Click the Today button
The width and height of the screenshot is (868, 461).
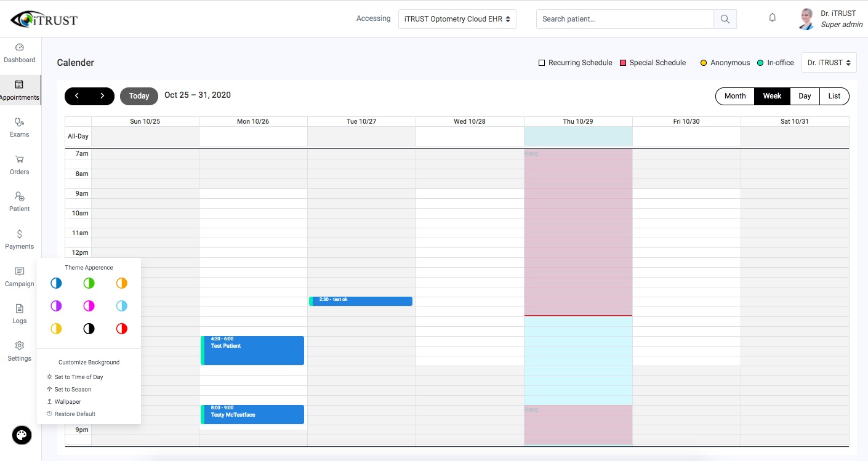point(139,96)
